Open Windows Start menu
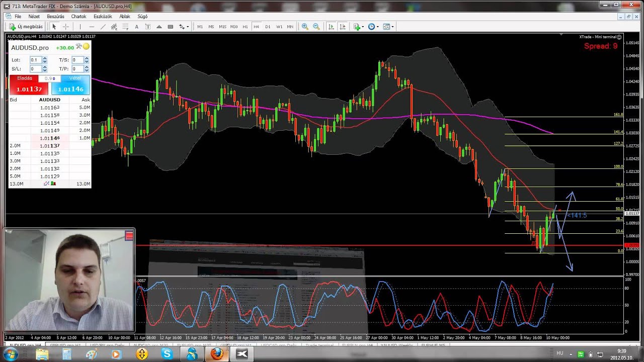Viewport: 644px width, 362px height. (10, 354)
